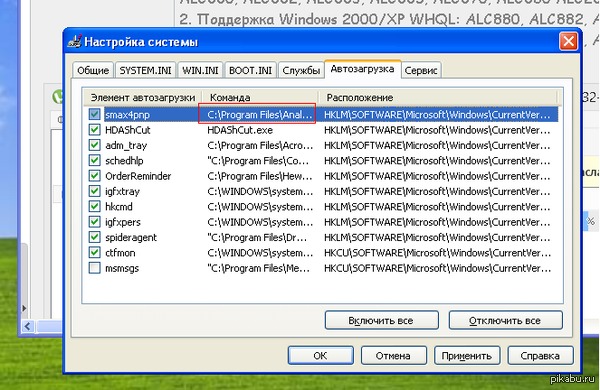
Task: Toggle the spideragent checkbox
Action: (x=94, y=237)
